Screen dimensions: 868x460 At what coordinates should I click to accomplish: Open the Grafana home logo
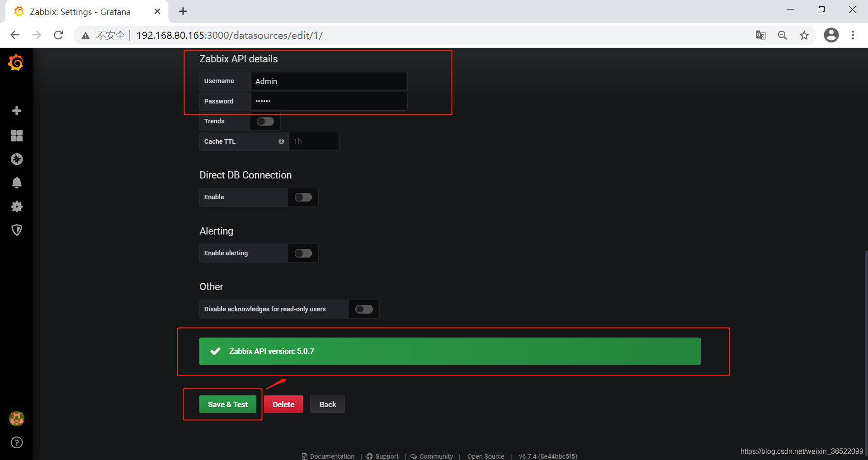pyautogui.click(x=16, y=63)
